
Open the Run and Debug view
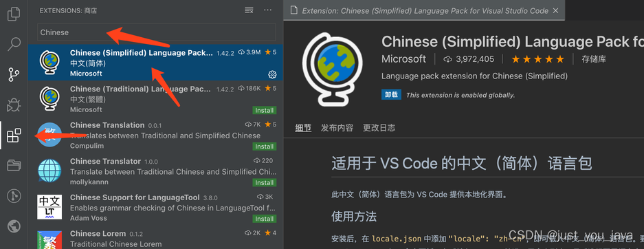[x=14, y=105]
